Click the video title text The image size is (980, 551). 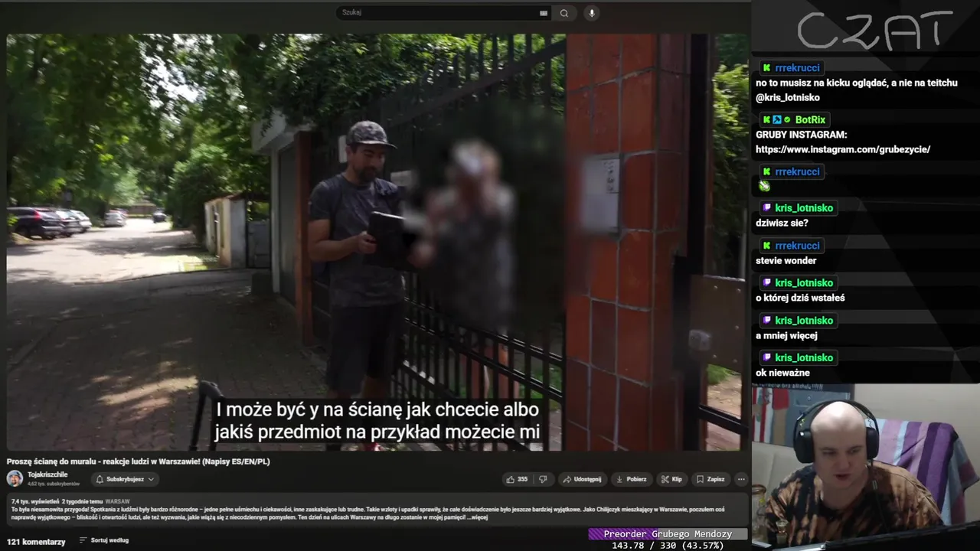click(x=139, y=461)
